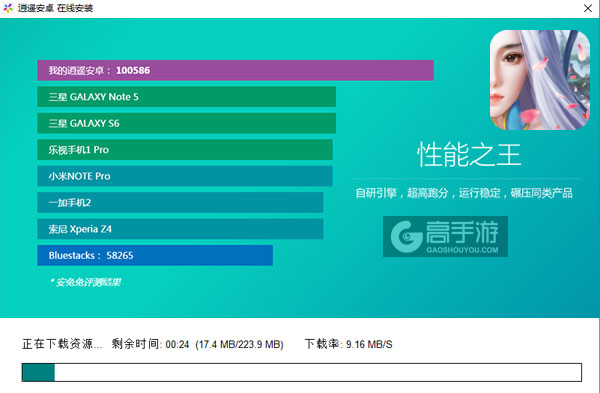The width and height of the screenshot is (600, 393).
Task: Select the 一加手机2 bar
Action: [180, 202]
